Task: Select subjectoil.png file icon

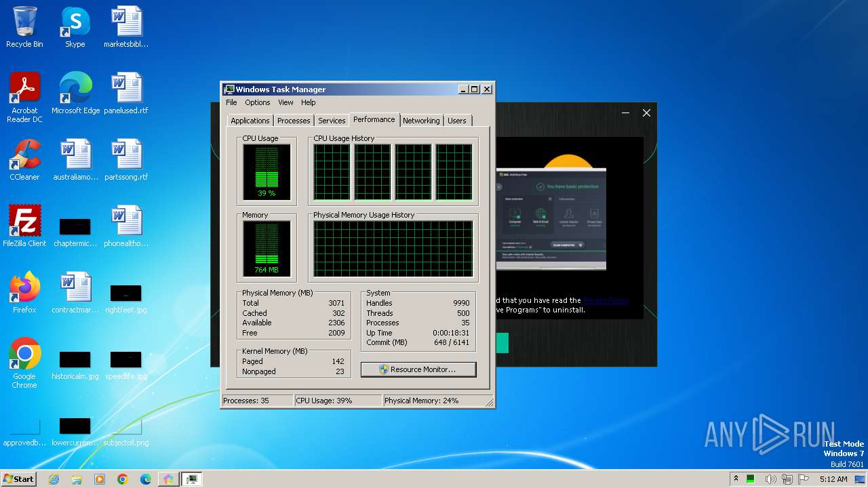Action: pos(126,431)
